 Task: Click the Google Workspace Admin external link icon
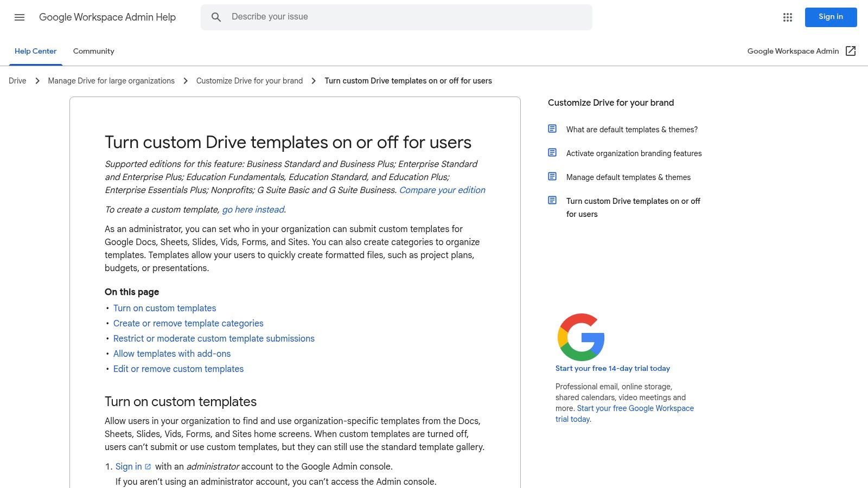(x=851, y=51)
